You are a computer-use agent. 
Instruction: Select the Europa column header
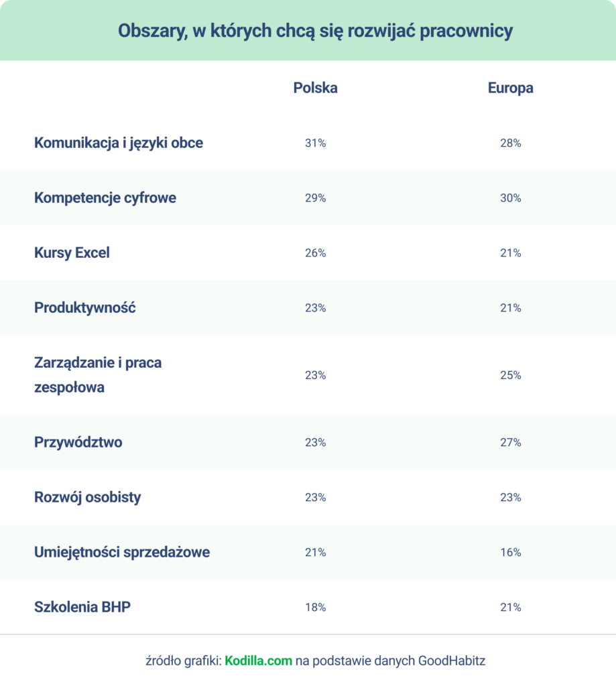point(511,88)
